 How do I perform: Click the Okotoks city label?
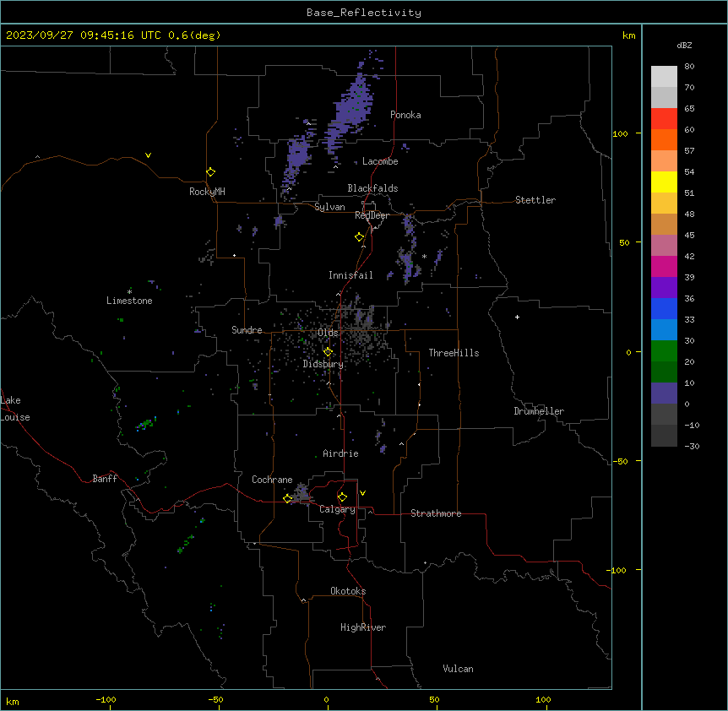tap(348, 591)
